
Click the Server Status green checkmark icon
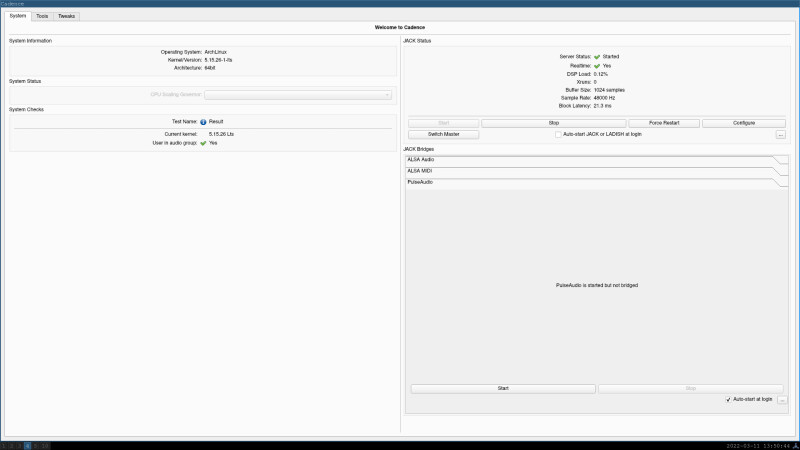(x=596, y=57)
